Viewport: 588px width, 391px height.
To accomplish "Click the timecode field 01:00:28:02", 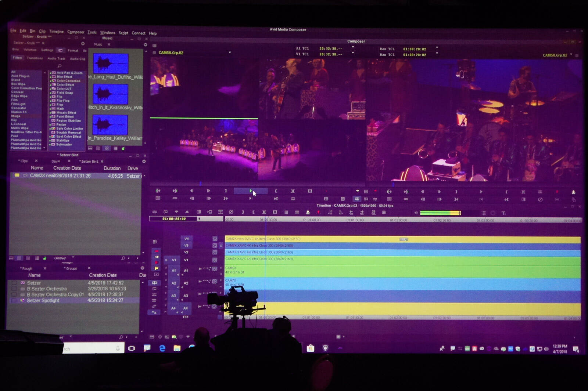I will 174,219.
